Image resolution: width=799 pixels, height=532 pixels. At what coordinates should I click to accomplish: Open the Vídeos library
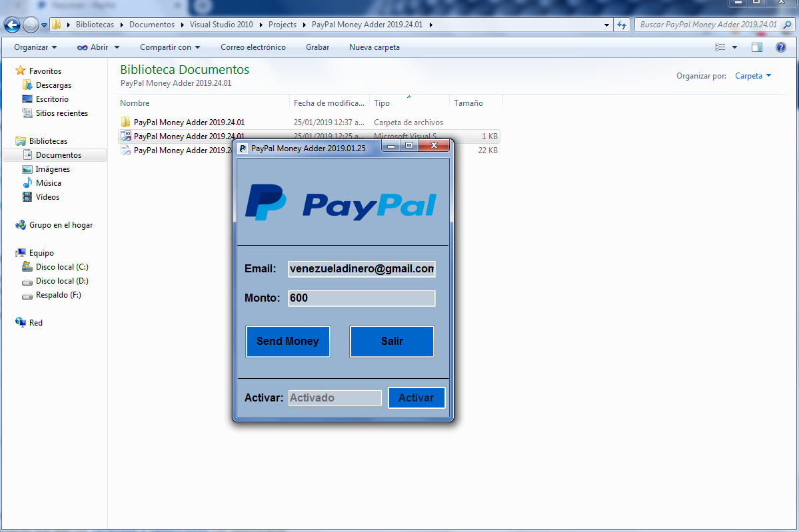[x=47, y=197]
